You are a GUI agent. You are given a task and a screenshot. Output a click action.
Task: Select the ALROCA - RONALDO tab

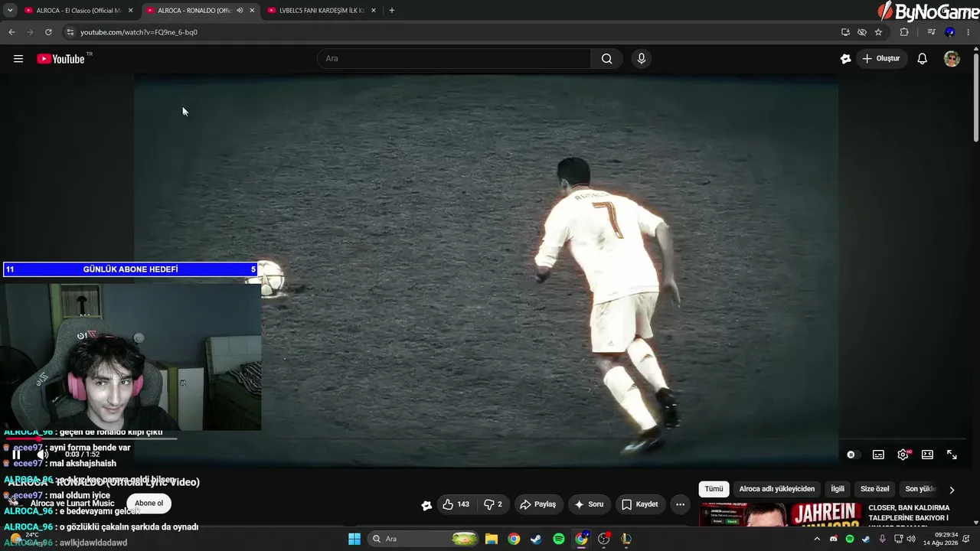(x=200, y=11)
